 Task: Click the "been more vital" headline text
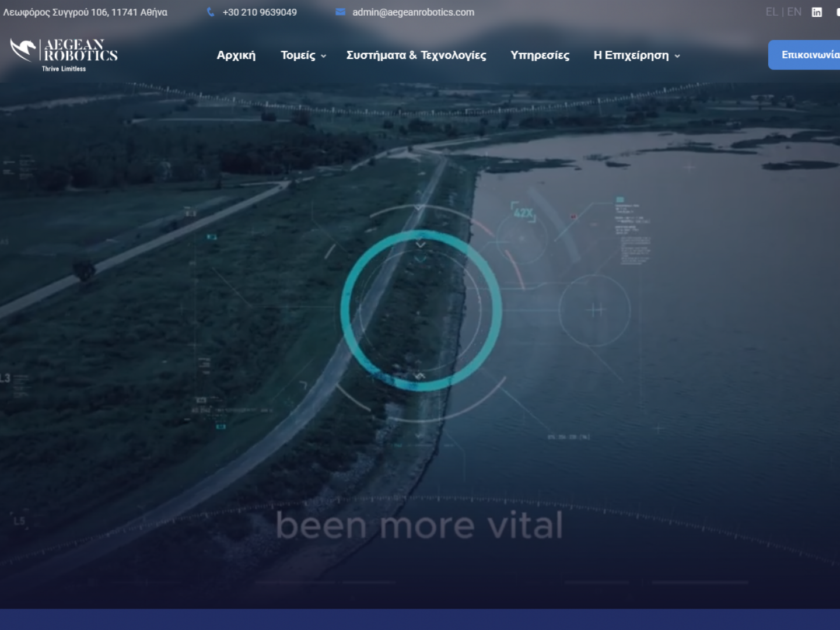pos(419,526)
